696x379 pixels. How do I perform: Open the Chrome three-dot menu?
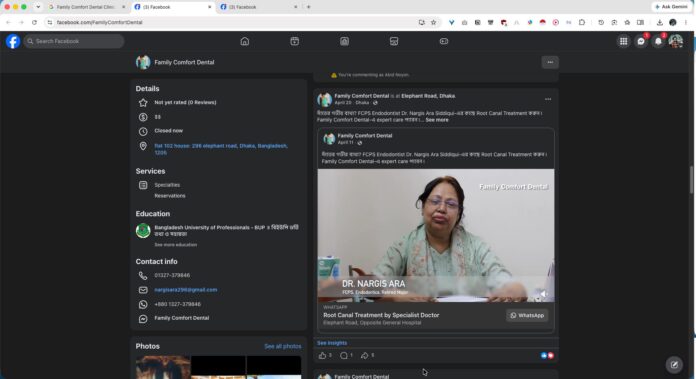tap(686, 22)
